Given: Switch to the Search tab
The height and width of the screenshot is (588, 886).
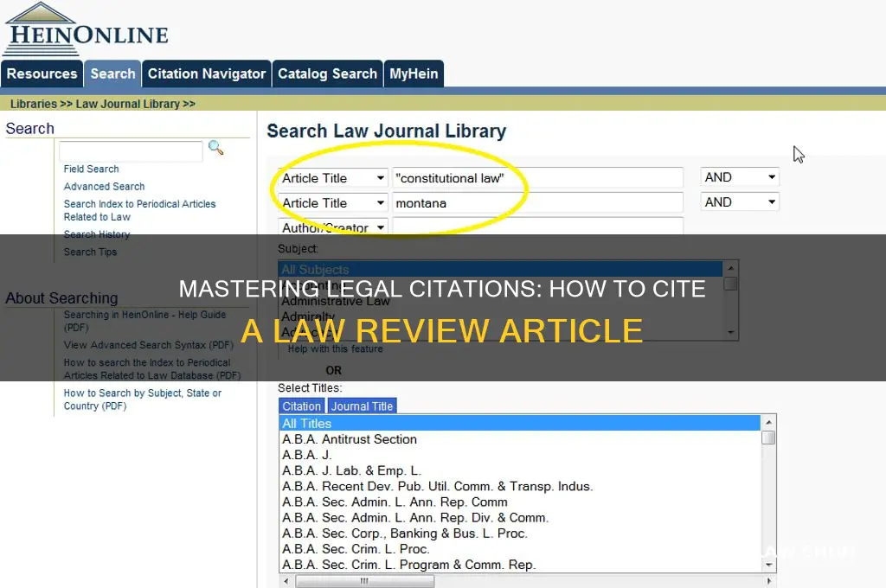Looking at the screenshot, I should [x=113, y=74].
